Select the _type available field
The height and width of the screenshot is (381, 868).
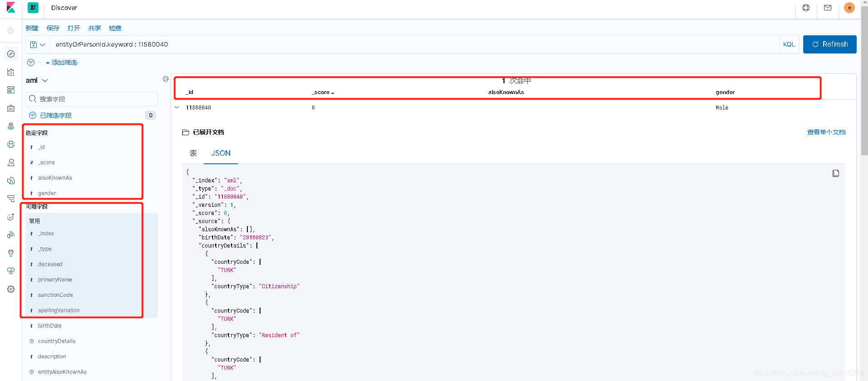pos(44,249)
